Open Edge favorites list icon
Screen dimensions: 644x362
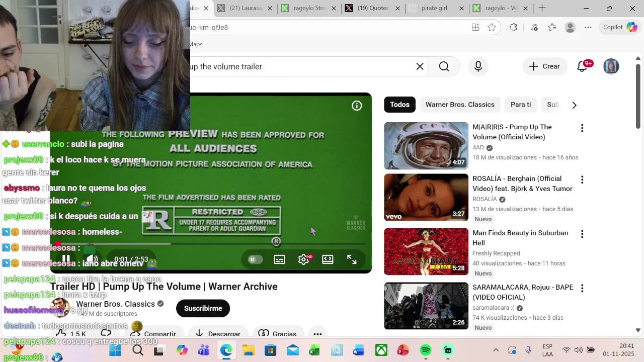click(552, 27)
